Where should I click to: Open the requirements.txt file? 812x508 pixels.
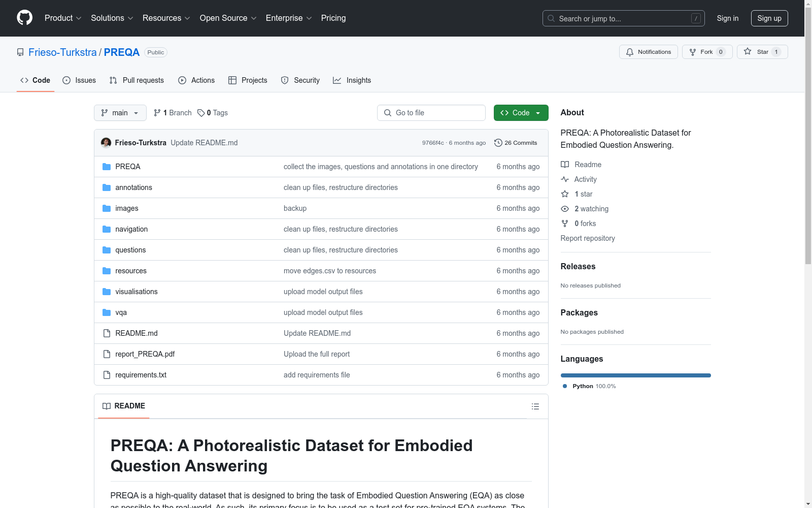tap(141, 375)
